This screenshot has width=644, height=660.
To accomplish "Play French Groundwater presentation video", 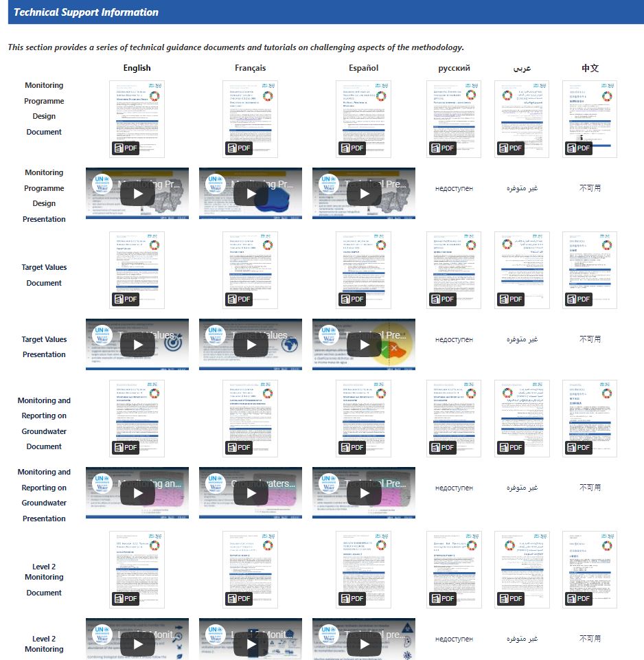I will (251, 493).
